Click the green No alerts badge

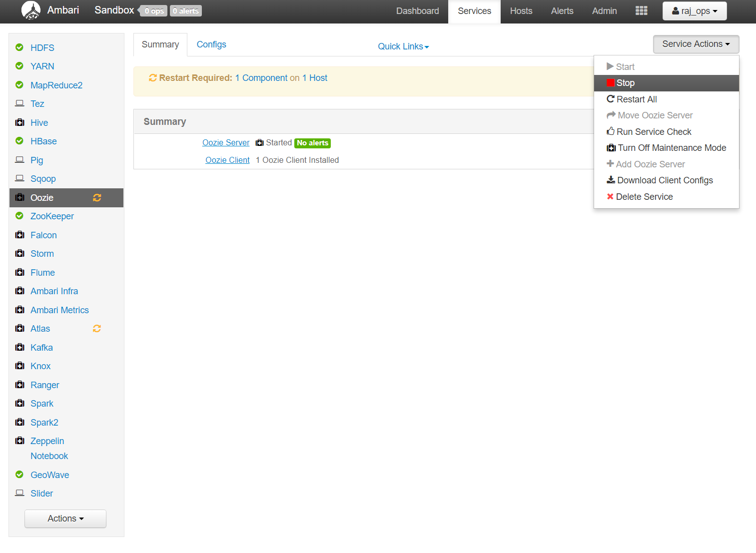pos(312,143)
